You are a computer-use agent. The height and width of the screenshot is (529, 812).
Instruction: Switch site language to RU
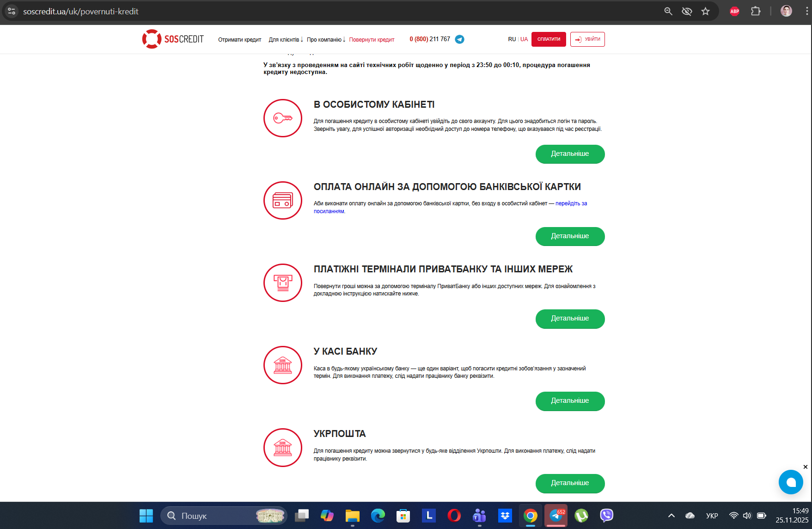click(x=512, y=39)
